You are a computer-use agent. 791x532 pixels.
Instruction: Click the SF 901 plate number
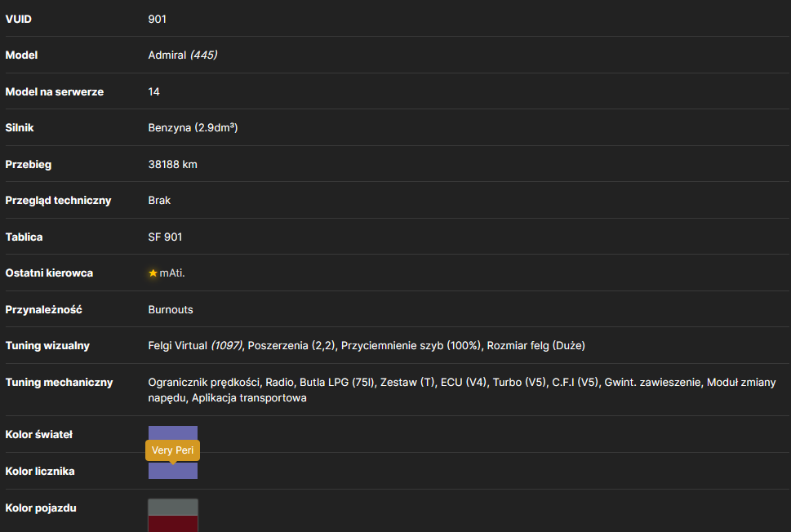(x=165, y=237)
